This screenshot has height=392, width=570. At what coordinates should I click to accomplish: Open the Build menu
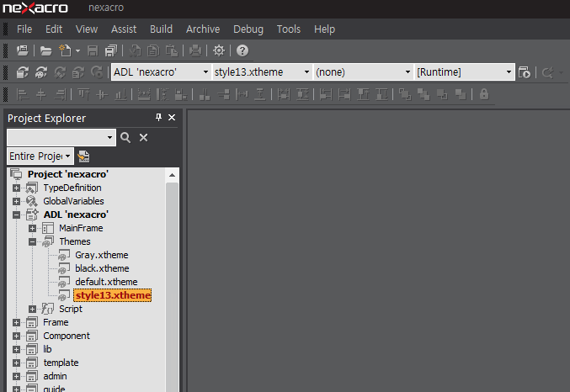[x=161, y=29]
